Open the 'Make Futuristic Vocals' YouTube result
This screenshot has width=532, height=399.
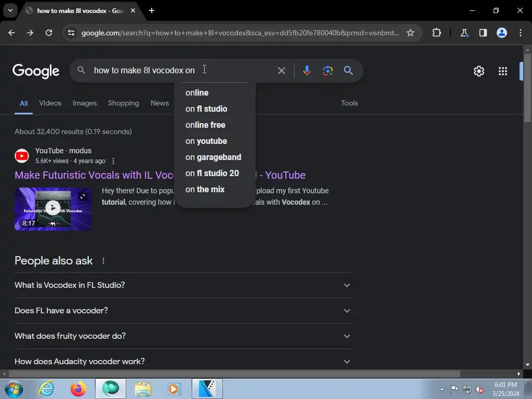pyautogui.click(x=95, y=175)
